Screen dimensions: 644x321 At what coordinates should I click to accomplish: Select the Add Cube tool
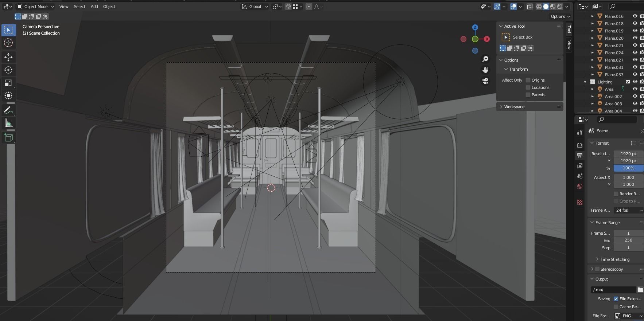click(8, 137)
